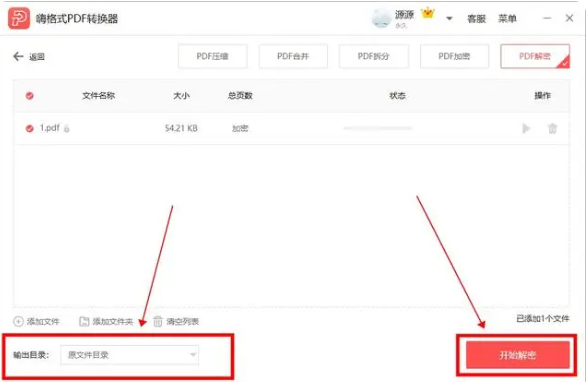
Task: Open the 菜单 menu
Action: tap(507, 18)
